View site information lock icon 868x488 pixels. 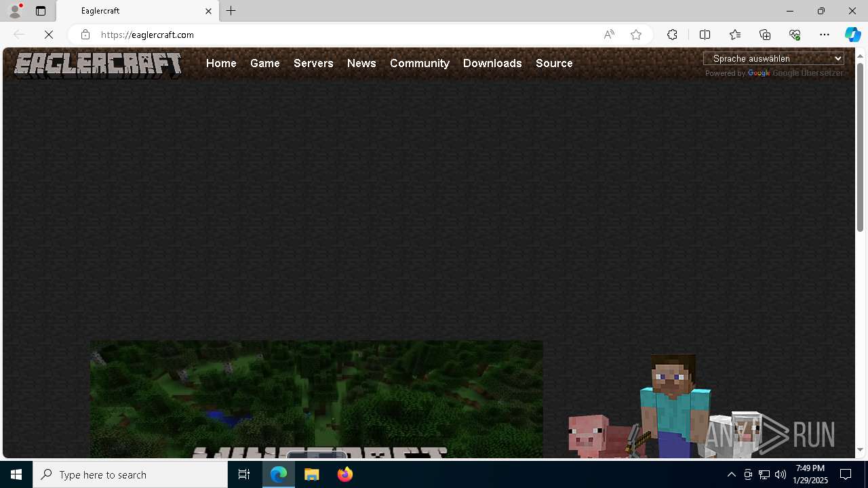(x=85, y=35)
